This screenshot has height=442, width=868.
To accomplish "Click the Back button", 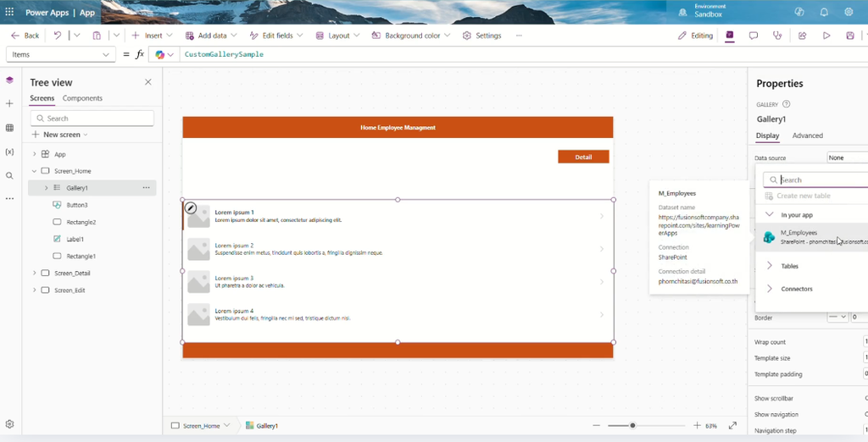I will pos(25,36).
